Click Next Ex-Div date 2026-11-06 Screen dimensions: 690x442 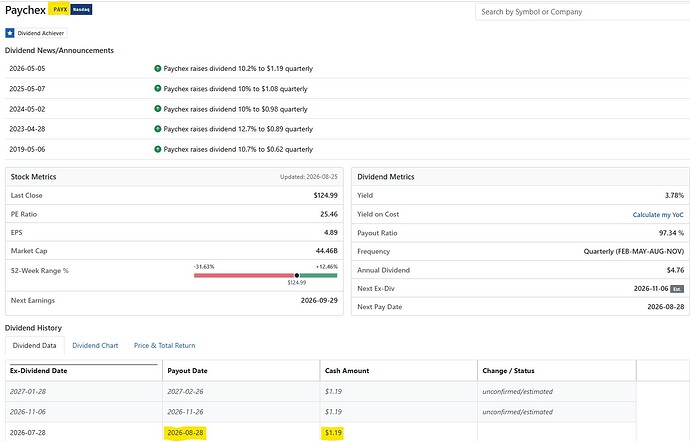tap(651, 289)
